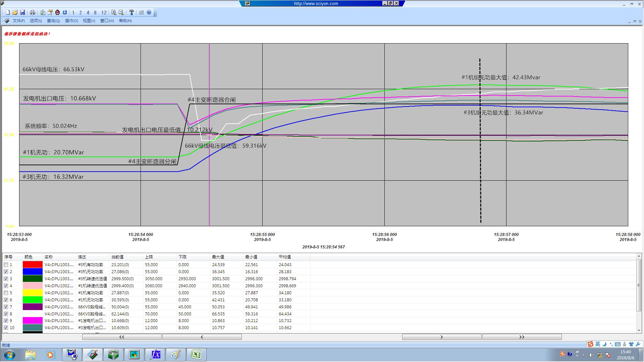Click the vertical scrollbar of the tag table
Image resolution: width=644 pixels, height=362 pixels.
click(x=639, y=285)
